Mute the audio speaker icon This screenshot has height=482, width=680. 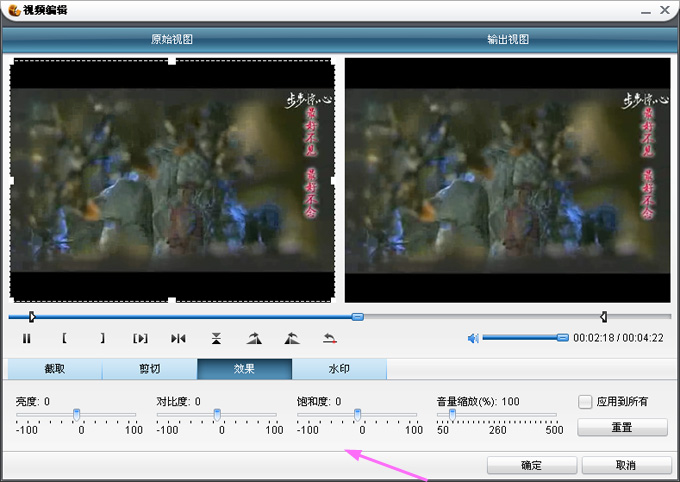(473, 338)
